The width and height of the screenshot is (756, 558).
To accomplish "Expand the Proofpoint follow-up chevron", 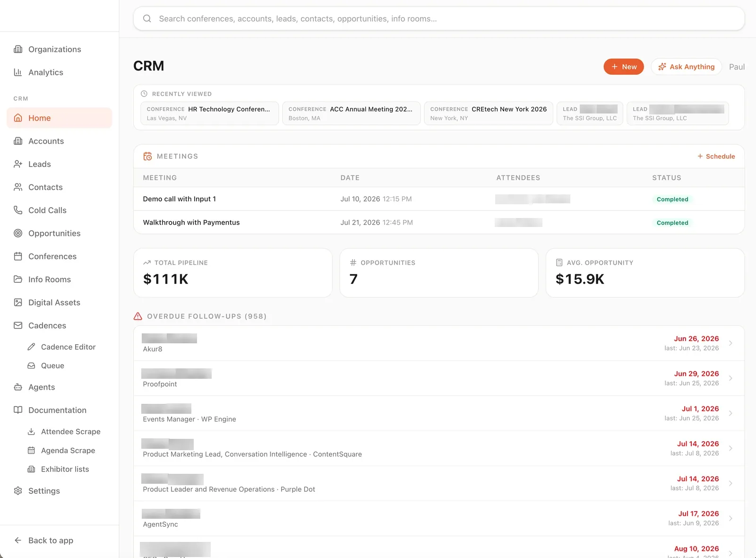I will tap(730, 378).
